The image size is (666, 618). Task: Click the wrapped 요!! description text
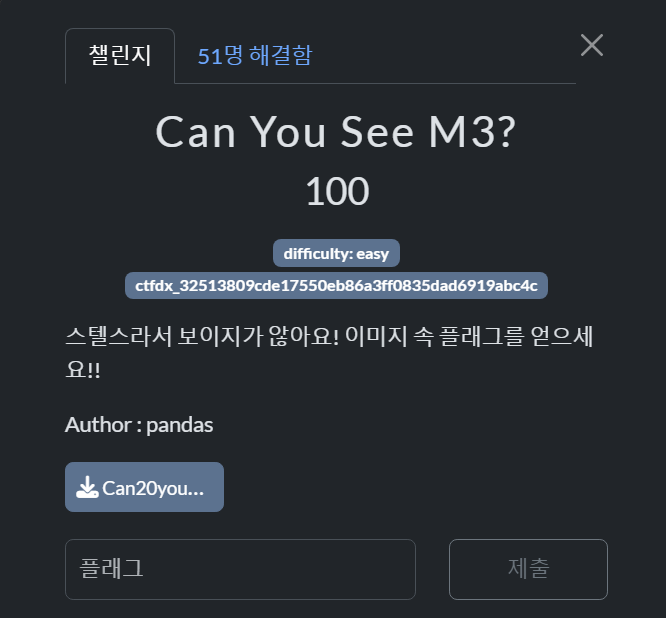[x=83, y=370]
